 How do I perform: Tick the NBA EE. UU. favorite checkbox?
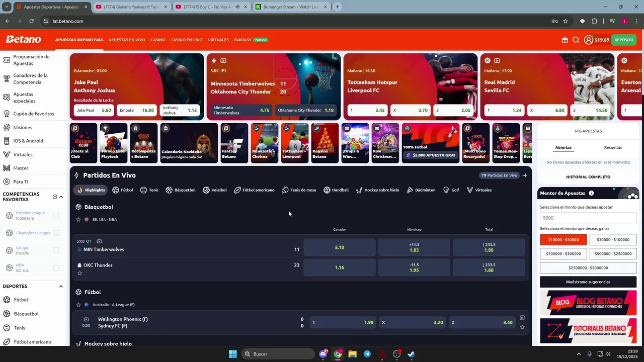tap(56, 268)
